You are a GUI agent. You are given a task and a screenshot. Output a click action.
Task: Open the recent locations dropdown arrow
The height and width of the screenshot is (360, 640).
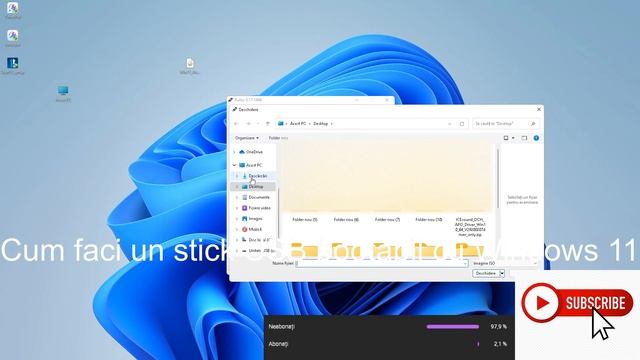click(x=258, y=124)
